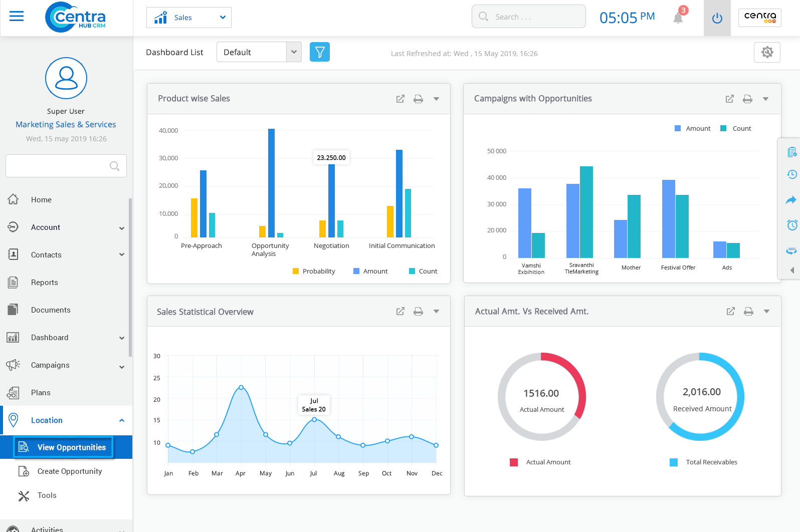The width and height of the screenshot is (800, 532).
Task: Click the alarm clock icon in side panel
Action: pos(791,225)
